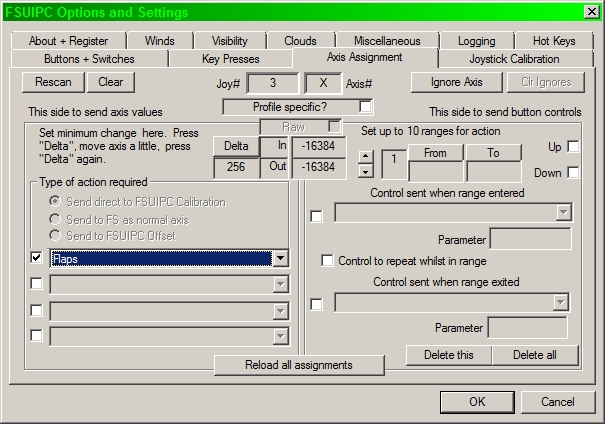Uncheck the Flaps assignment checkbox

[x=36, y=257]
